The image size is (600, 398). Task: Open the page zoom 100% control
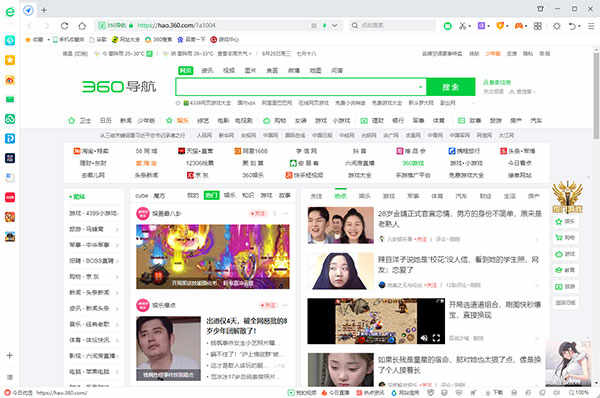578,393
